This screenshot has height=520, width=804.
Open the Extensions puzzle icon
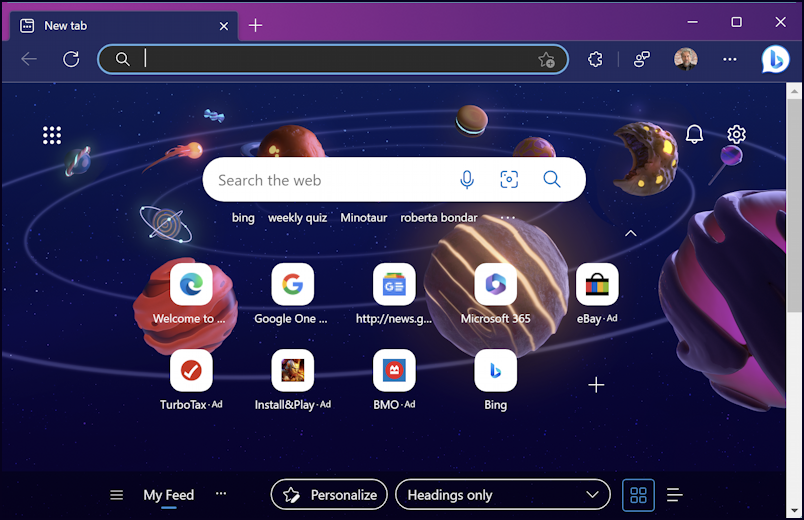pyautogui.click(x=595, y=59)
